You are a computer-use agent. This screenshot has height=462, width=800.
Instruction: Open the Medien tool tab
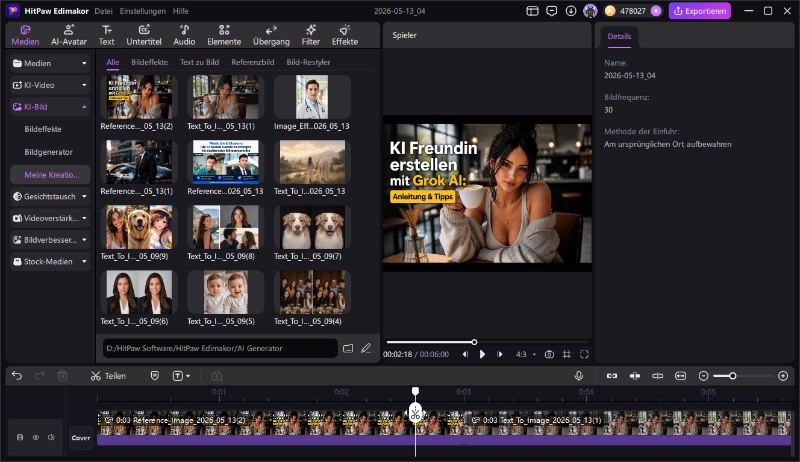pos(25,35)
